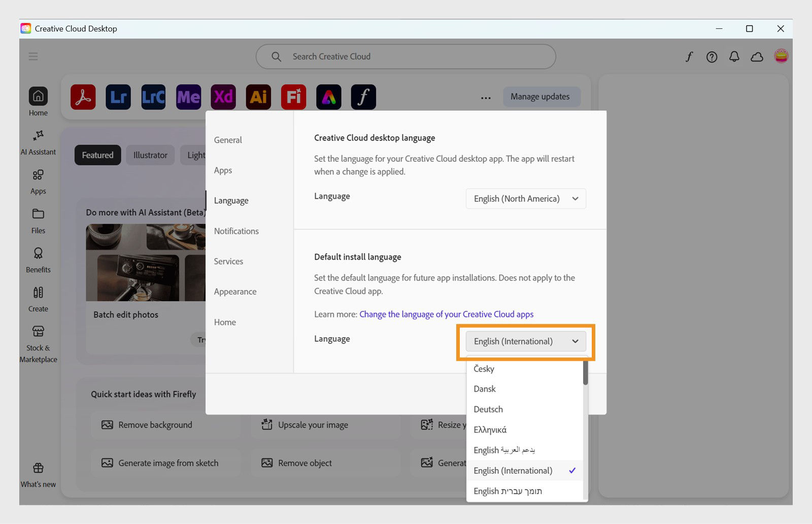Check cloud sync status icon
This screenshot has width=812, height=524.
[757, 57]
